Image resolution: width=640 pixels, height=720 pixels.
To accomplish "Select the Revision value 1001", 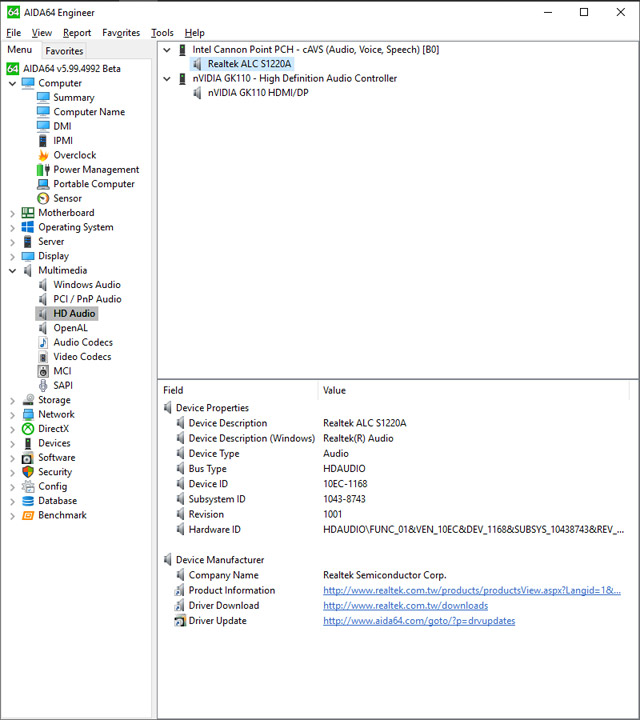I will click(x=332, y=514).
